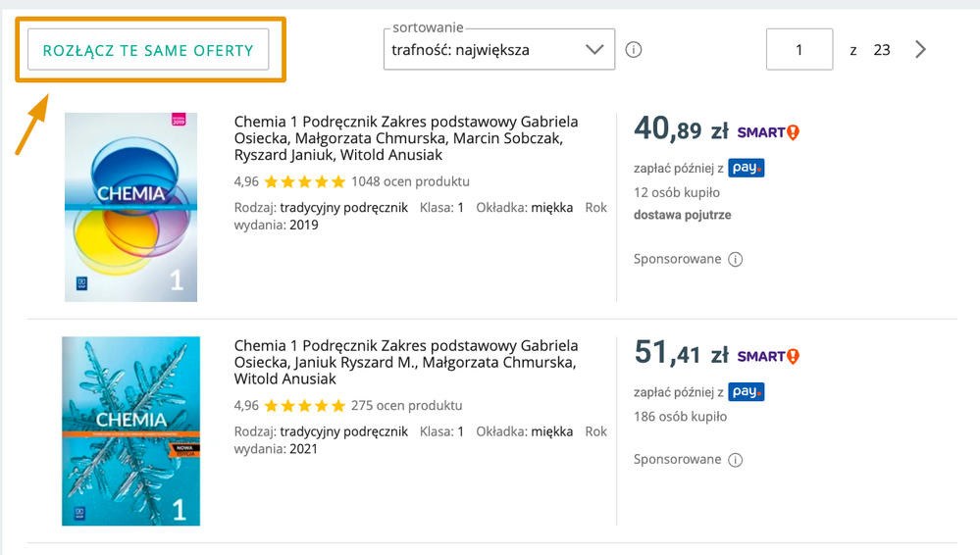This screenshot has height=555, width=980.
Task: Click 1048 ocen produktu reviews link
Action: click(410, 181)
